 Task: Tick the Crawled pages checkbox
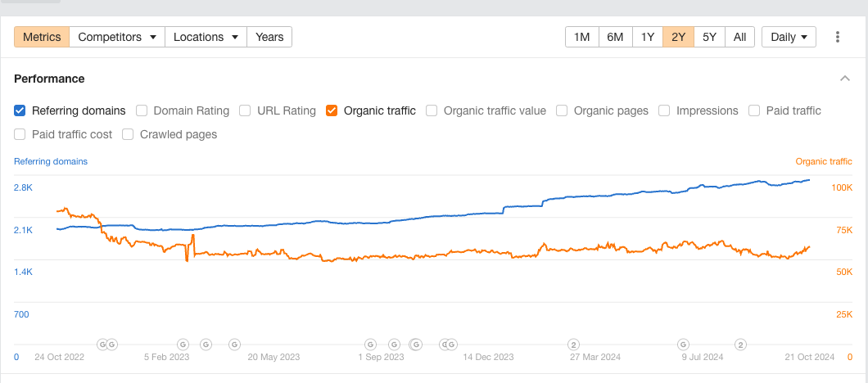coord(129,134)
